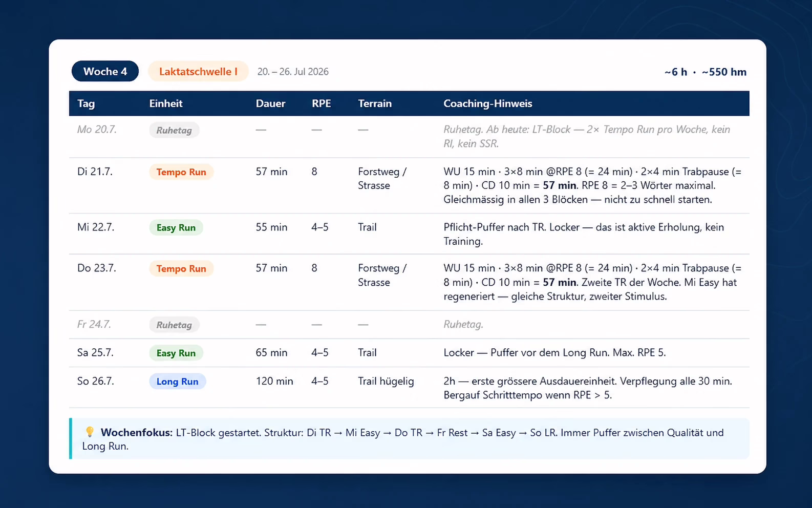Click the Coaching-Hinweis column header

click(488, 103)
